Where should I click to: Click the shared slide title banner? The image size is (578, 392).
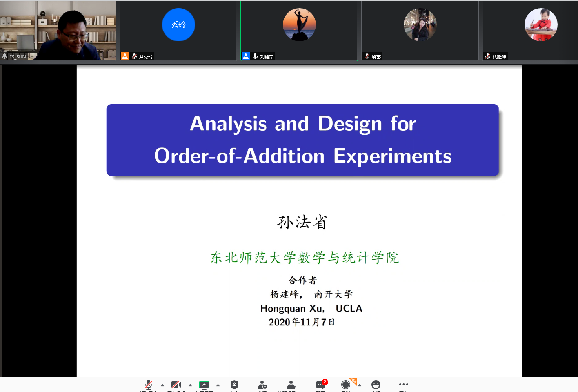point(302,140)
